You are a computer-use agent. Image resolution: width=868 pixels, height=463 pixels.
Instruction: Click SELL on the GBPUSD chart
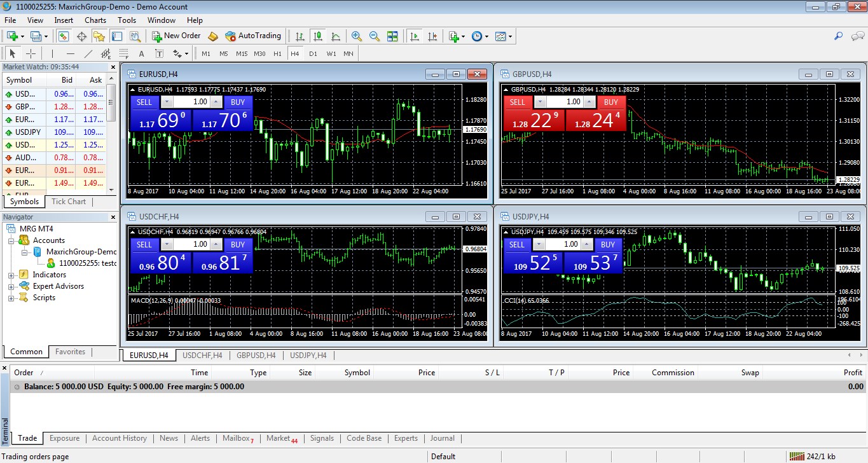pos(518,102)
